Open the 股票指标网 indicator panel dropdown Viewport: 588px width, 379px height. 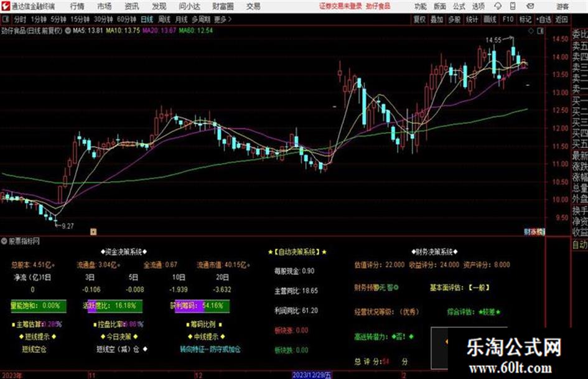[4, 241]
